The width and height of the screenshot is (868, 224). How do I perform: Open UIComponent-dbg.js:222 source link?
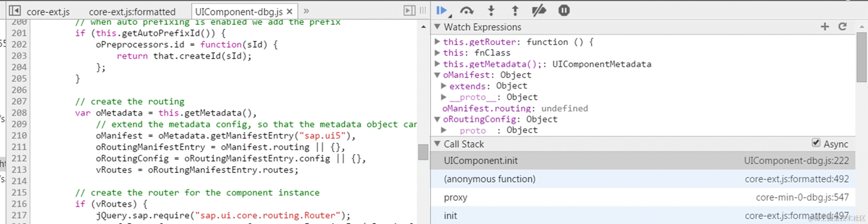pos(796,161)
